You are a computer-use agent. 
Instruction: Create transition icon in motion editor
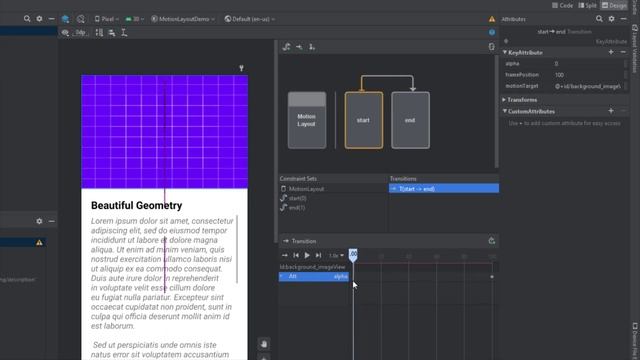point(299,47)
